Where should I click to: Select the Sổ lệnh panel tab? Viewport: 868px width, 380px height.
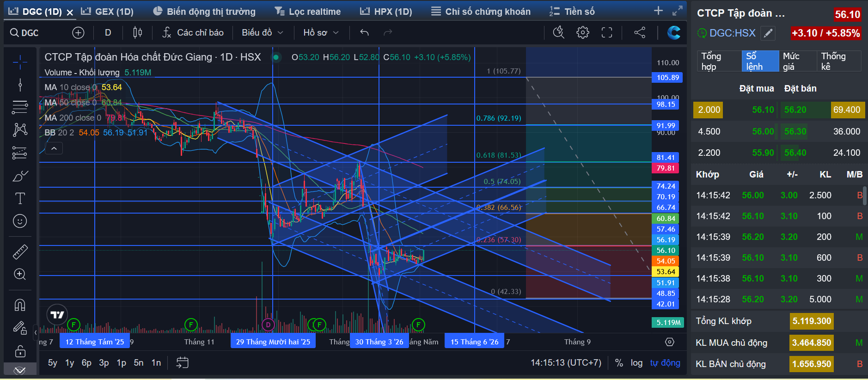[x=760, y=61]
